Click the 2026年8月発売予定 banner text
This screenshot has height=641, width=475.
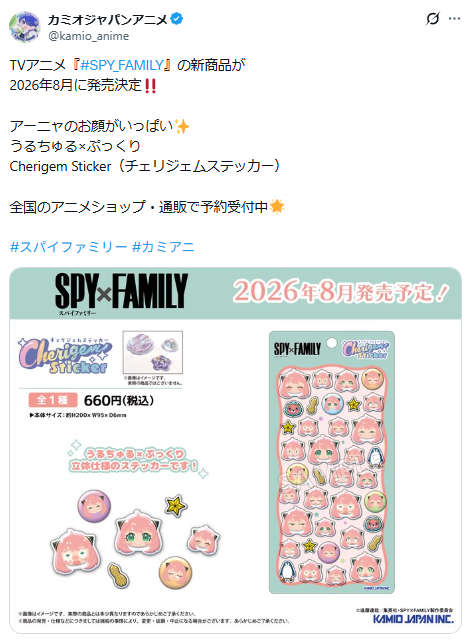coord(340,292)
